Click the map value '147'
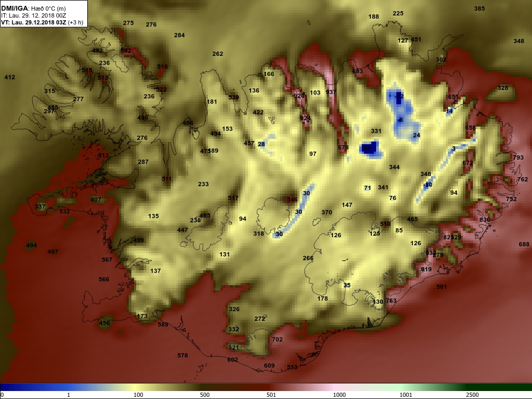This screenshot has width=532, height=399. coord(347,205)
